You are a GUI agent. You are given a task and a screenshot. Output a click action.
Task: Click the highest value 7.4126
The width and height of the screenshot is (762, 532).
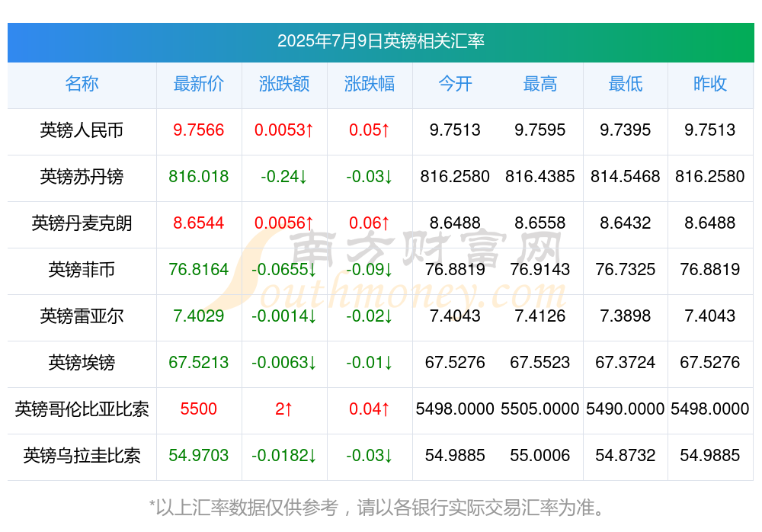pos(540,316)
